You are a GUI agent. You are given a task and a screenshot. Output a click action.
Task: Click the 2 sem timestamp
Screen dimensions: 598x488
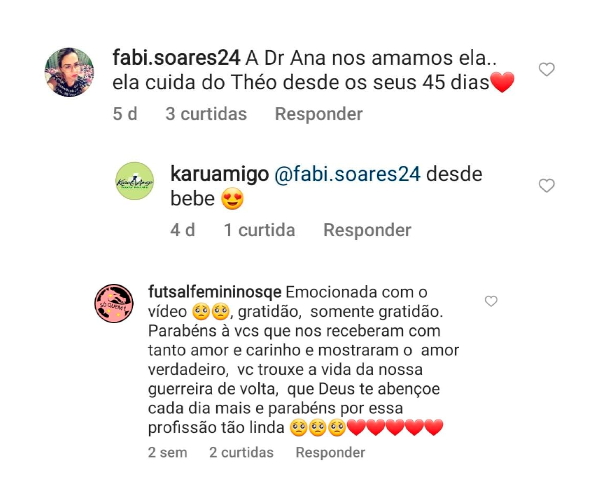coord(167,453)
